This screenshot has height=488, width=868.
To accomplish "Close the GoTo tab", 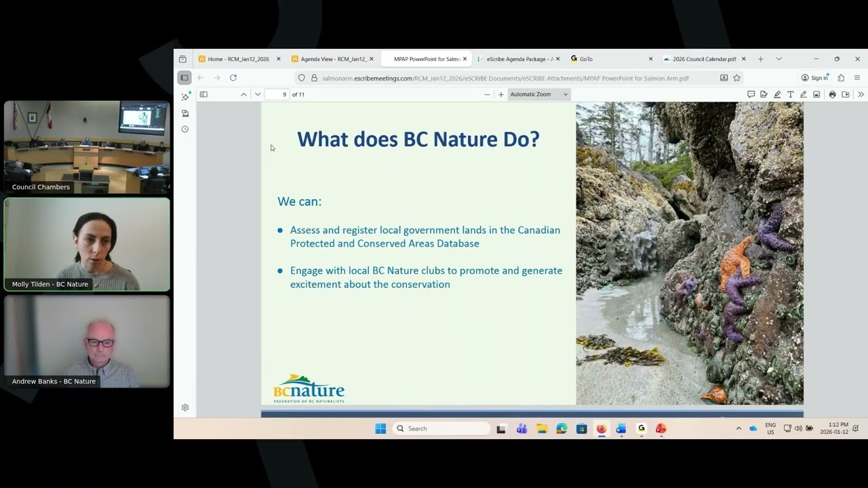I will (650, 59).
